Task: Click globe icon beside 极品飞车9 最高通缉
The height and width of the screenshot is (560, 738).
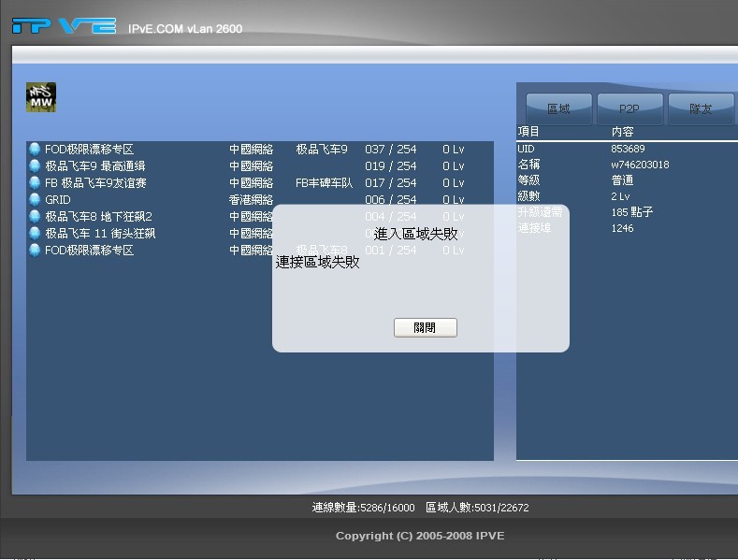Action: [35, 166]
